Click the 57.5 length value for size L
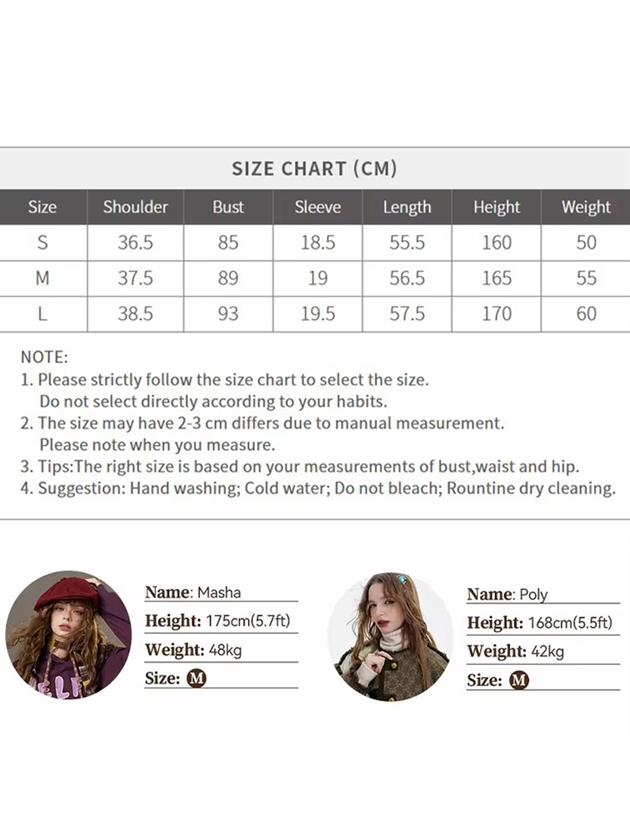Viewport: 630px width, 840px height. point(407,314)
